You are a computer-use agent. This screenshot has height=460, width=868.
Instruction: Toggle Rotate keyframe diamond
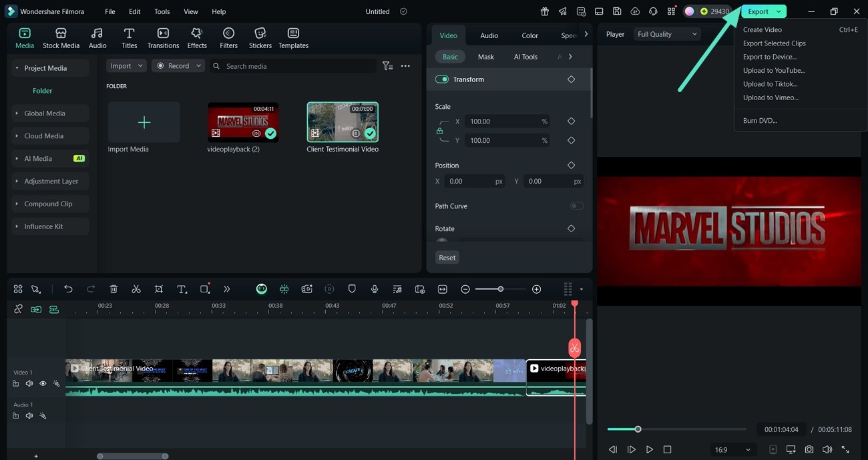571,228
